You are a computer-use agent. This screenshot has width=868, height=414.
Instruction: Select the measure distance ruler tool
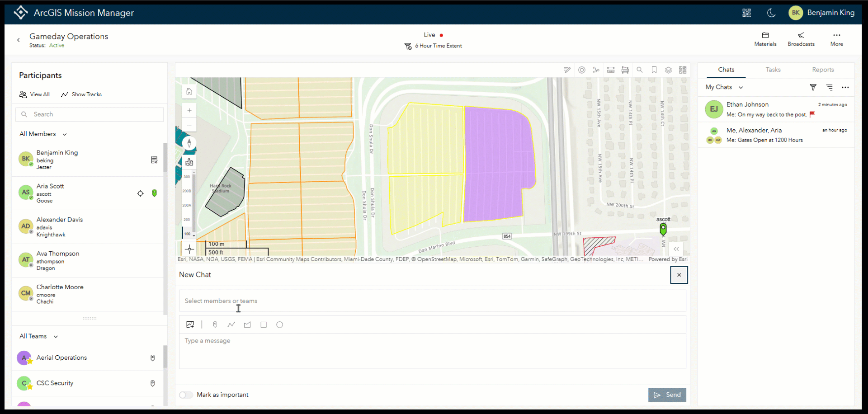611,70
